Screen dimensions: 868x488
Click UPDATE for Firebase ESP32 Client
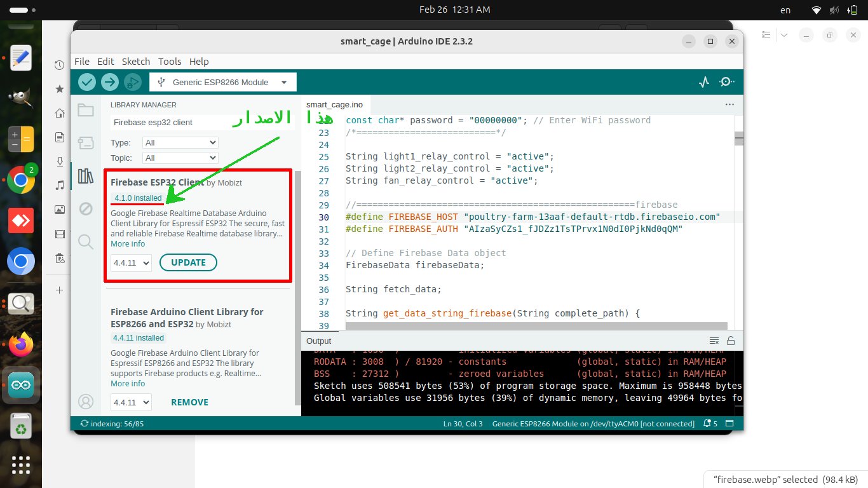[x=189, y=262]
